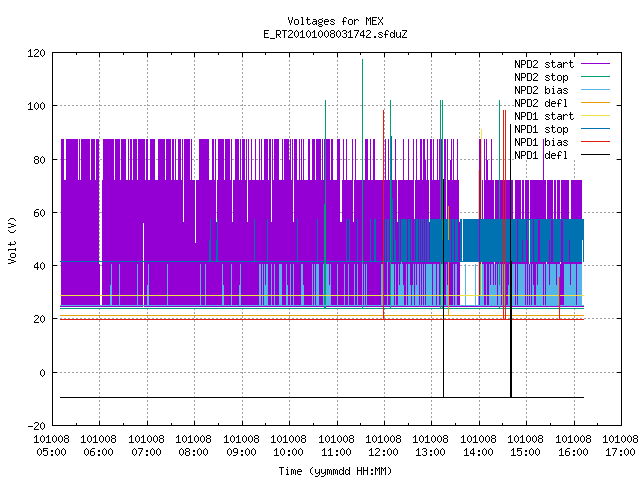Click the white gap in data before 14:00

470,284
